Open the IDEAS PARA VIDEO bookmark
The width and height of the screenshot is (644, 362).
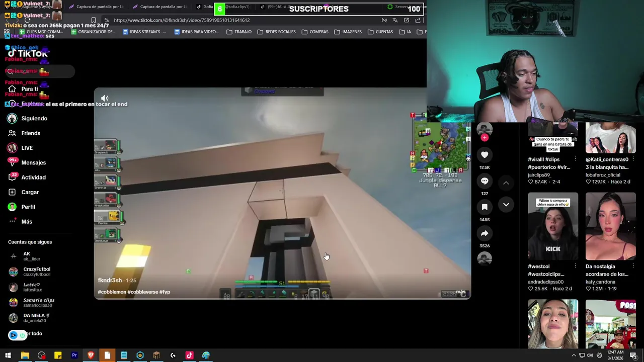[196, 32]
